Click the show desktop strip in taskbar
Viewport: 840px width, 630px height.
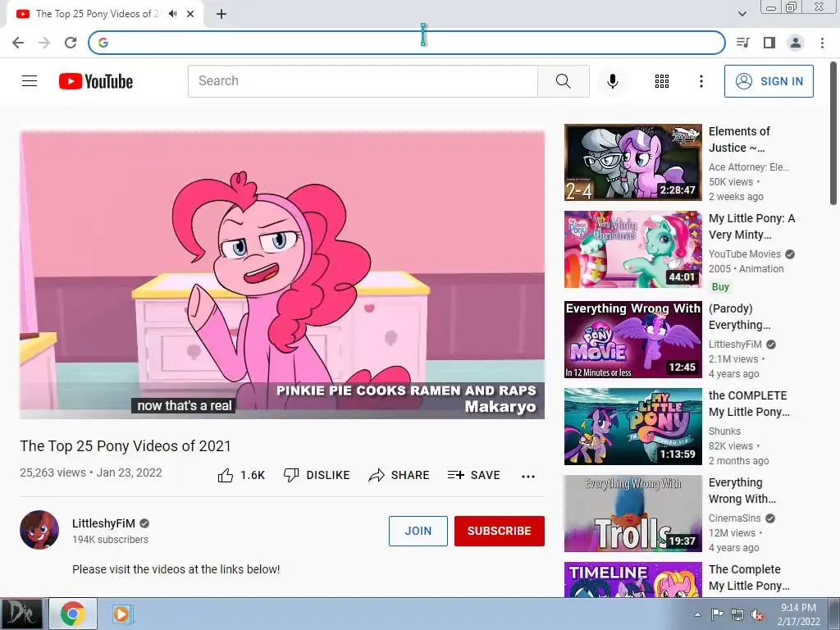click(x=834, y=614)
